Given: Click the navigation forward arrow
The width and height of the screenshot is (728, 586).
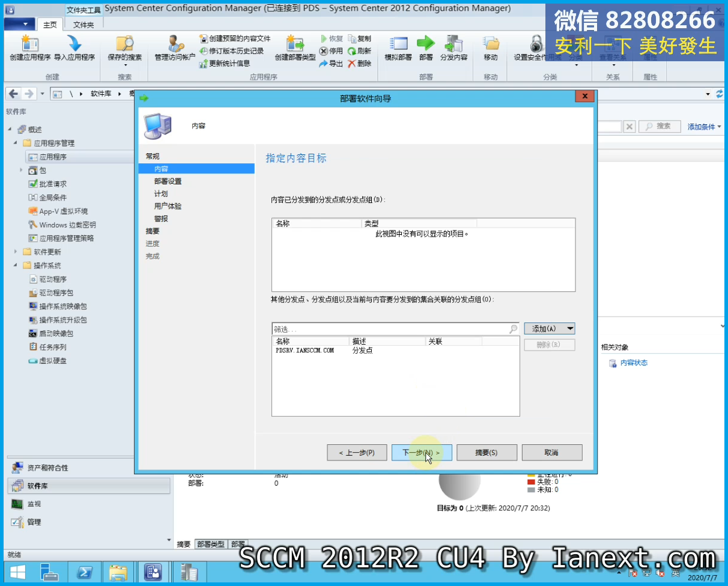Looking at the screenshot, I should [x=28, y=94].
